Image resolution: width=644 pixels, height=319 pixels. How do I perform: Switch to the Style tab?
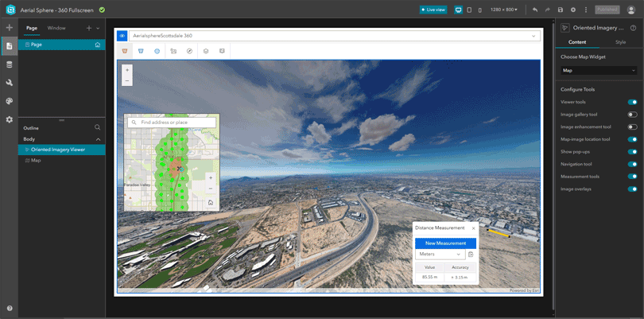[x=620, y=42]
